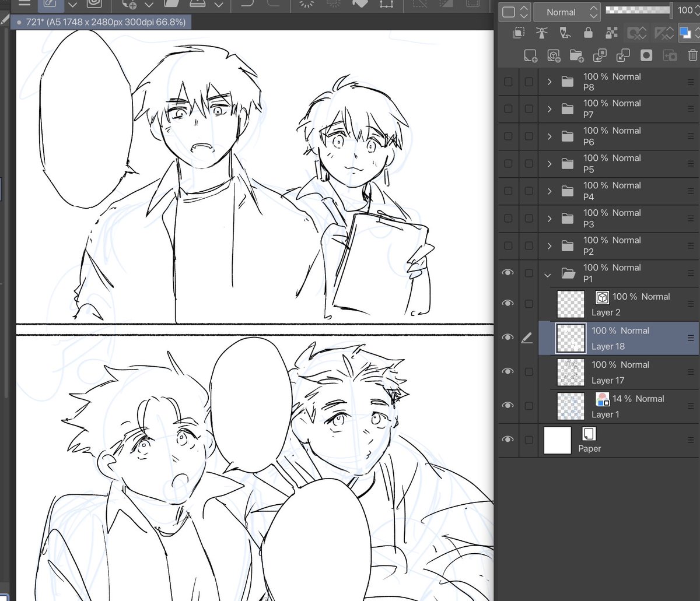Hide Layer 1 with its eye icon
This screenshot has width=700, height=601.
[x=508, y=405]
